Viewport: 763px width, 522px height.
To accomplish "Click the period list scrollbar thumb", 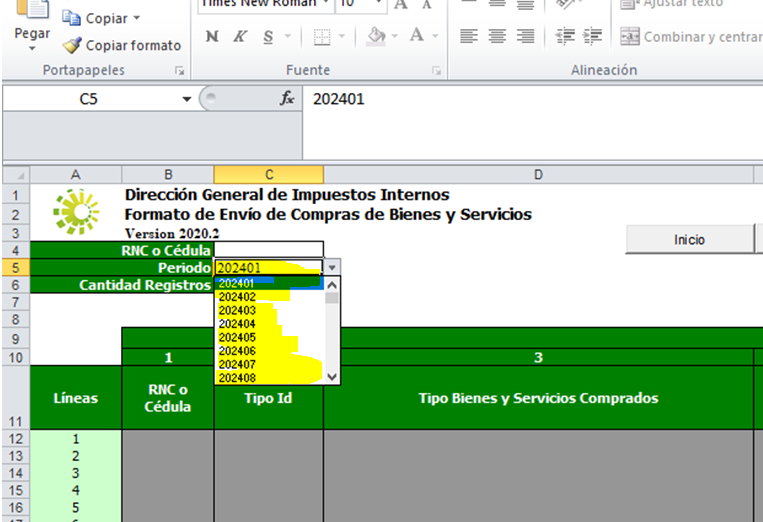I will click(332, 298).
